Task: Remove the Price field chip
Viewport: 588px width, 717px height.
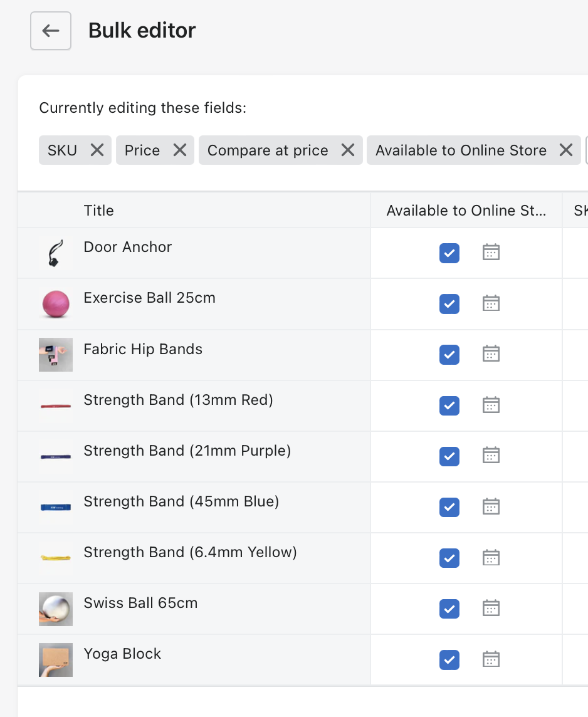Action: 180,150
